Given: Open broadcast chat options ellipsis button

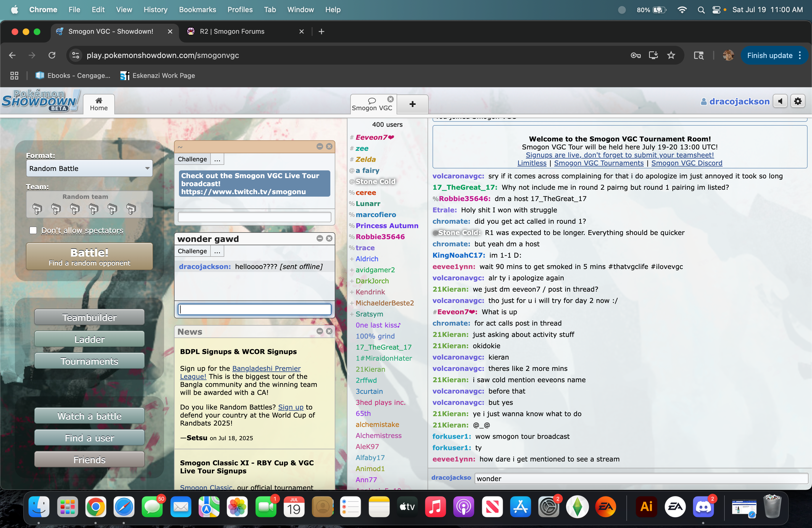Looking at the screenshot, I should 217,159.
